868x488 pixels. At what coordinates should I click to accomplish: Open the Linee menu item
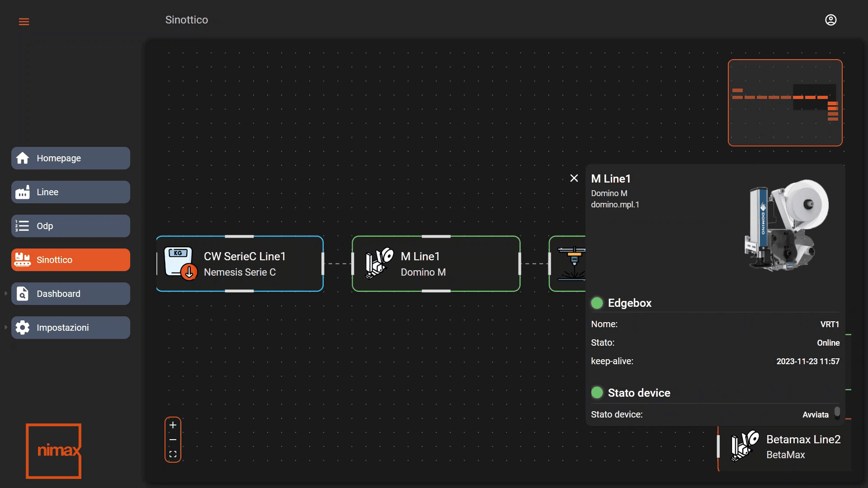(71, 192)
